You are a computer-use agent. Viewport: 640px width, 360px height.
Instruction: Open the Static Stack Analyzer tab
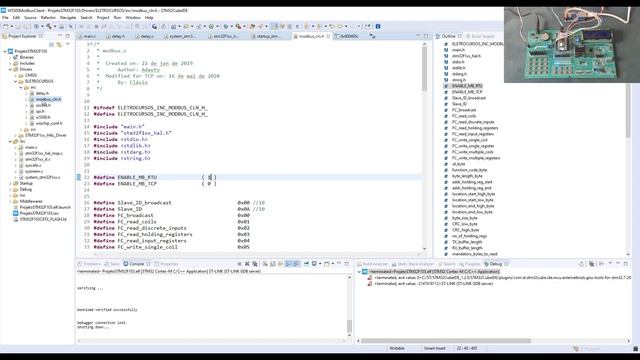pyautogui.click(x=413, y=264)
